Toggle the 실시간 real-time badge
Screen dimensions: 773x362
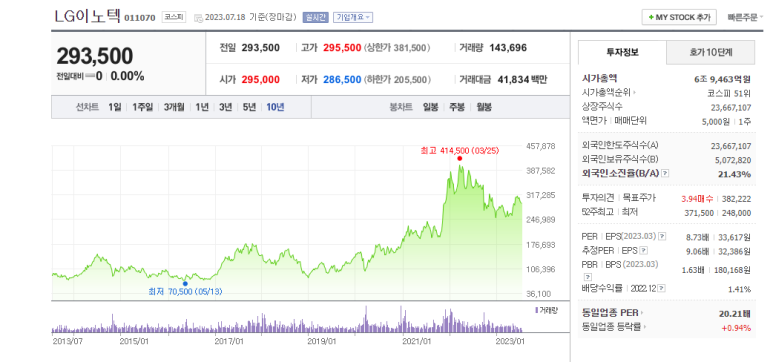point(315,17)
